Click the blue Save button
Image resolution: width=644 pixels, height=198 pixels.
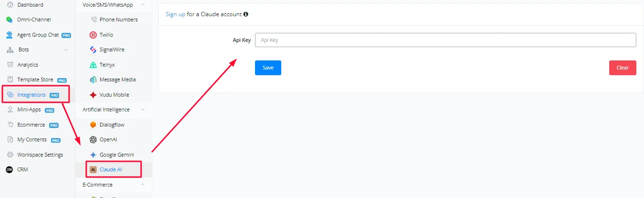coord(268,68)
